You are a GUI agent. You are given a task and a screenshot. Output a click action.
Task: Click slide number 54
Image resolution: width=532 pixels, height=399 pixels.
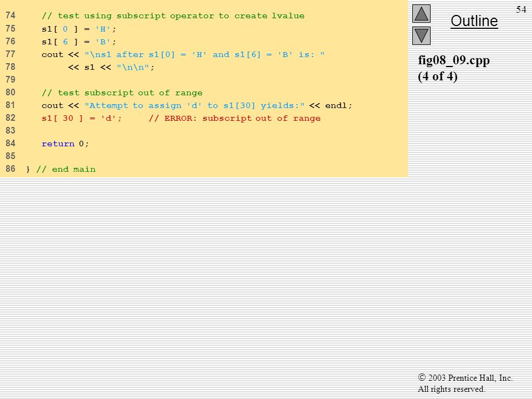(521, 9)
